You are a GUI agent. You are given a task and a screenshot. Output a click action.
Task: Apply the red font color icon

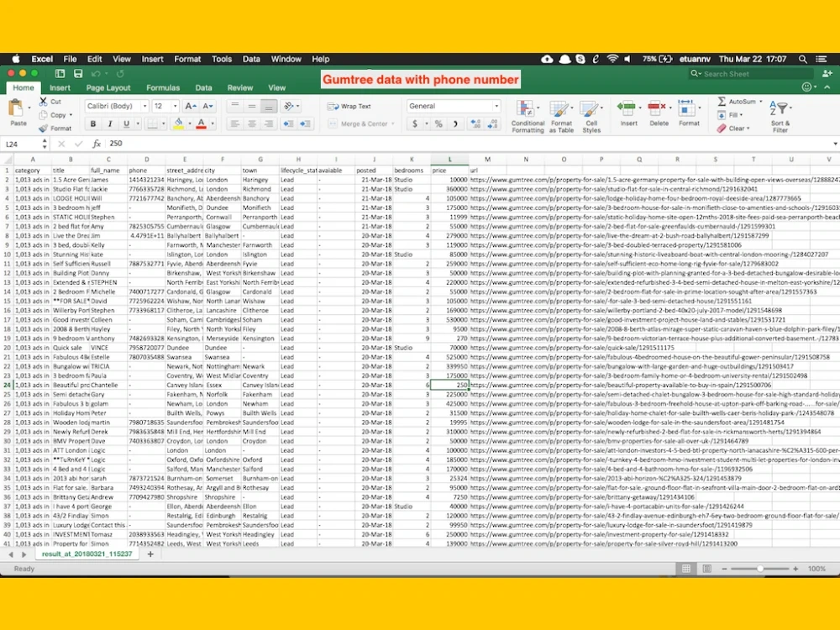(x=202, y=123)
